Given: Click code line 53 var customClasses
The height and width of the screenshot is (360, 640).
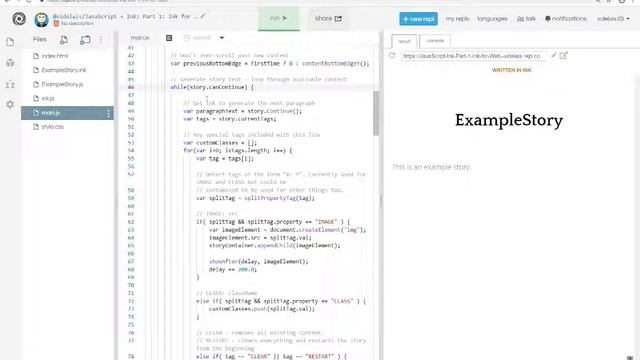Looking at the screenshot, I should pos(220,143).
